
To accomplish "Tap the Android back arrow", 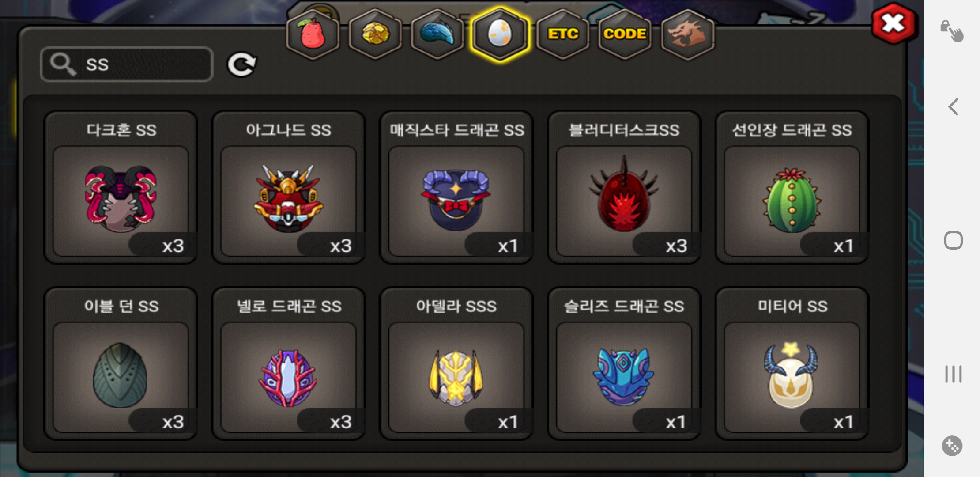I will (x=954, y=107).
